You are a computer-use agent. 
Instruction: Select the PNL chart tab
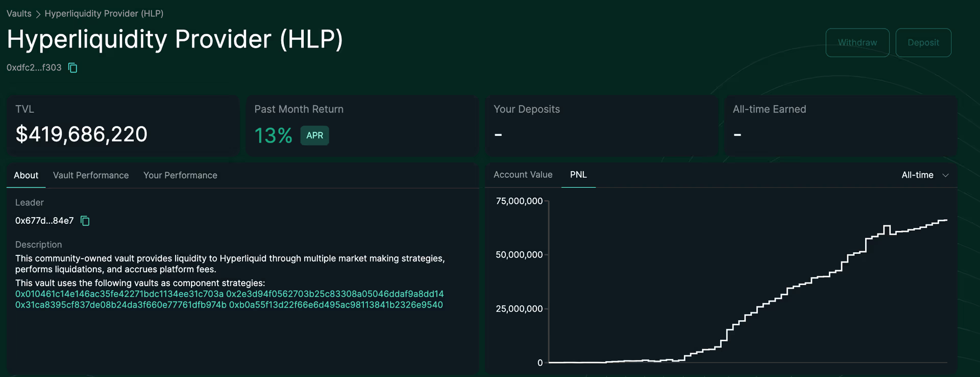point(578,174)
